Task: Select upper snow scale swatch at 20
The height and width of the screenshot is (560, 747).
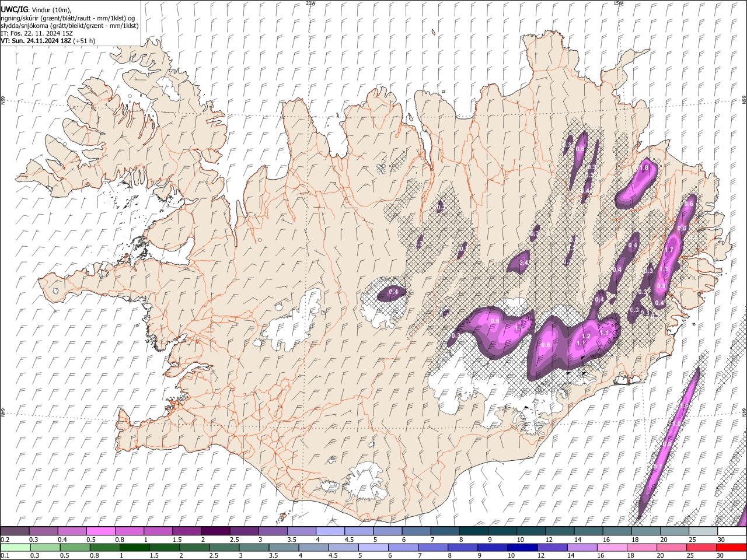Action: coord(675,531)
